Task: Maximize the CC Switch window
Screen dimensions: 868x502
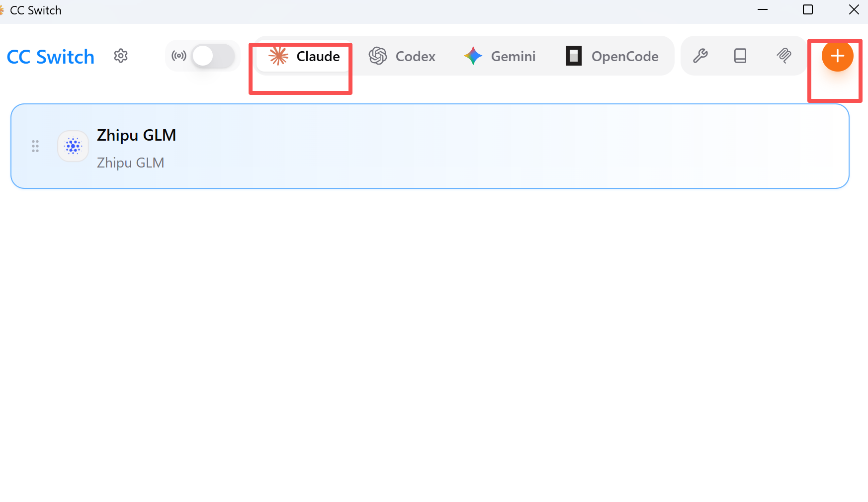Action: click(808, 10)
